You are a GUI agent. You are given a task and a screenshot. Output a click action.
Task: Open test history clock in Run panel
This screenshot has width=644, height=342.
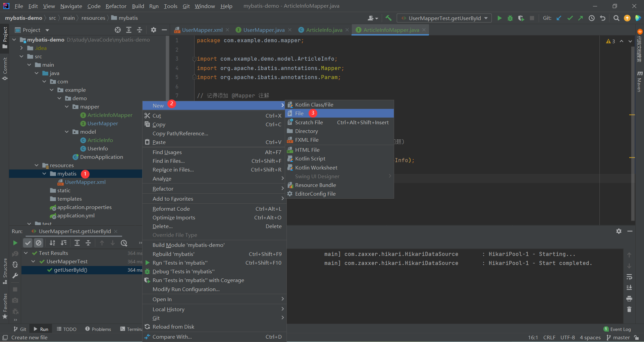click(124, 243)
